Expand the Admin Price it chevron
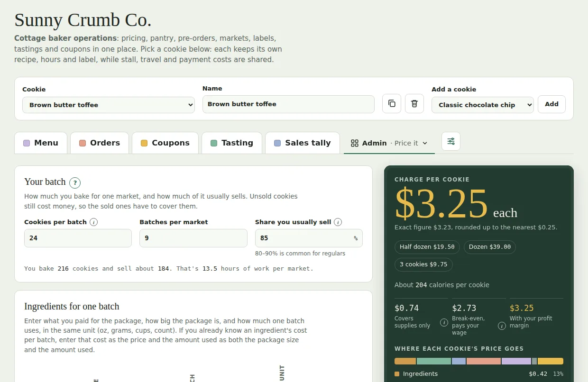 tap(425, 143)
